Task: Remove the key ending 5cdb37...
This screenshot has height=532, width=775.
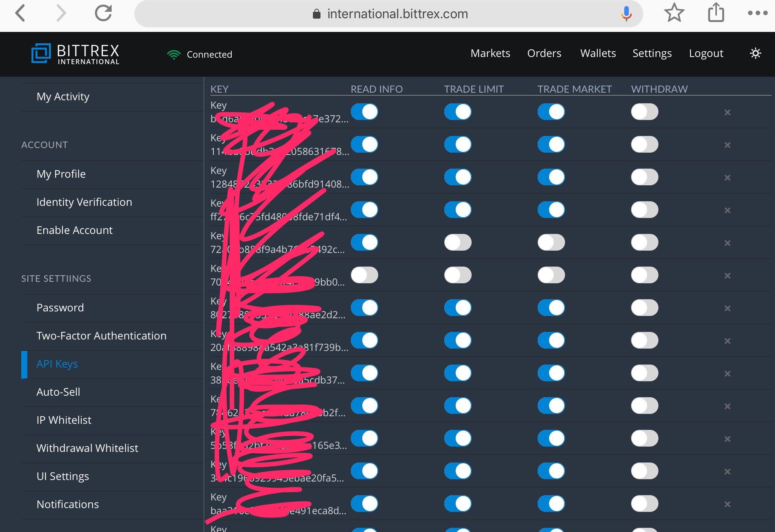Action: pyautogui.click(x=728, y=374)
